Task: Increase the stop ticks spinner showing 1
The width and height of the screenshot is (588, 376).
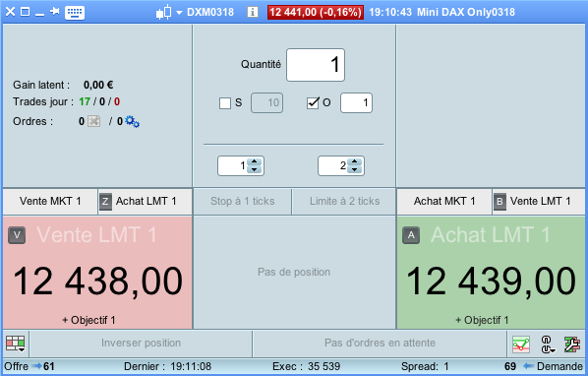Action: coord(255,161)
